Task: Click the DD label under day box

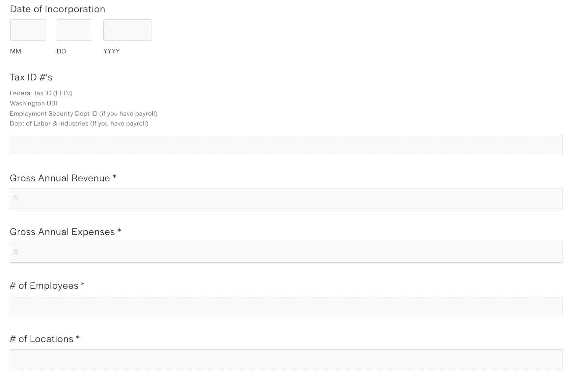Action: 61,51
